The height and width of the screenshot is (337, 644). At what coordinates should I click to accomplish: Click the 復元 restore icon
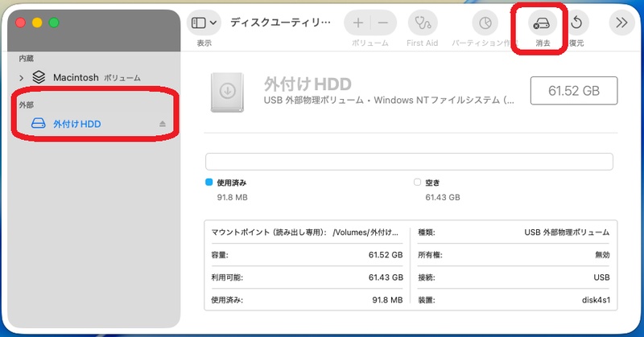(576, 23)
